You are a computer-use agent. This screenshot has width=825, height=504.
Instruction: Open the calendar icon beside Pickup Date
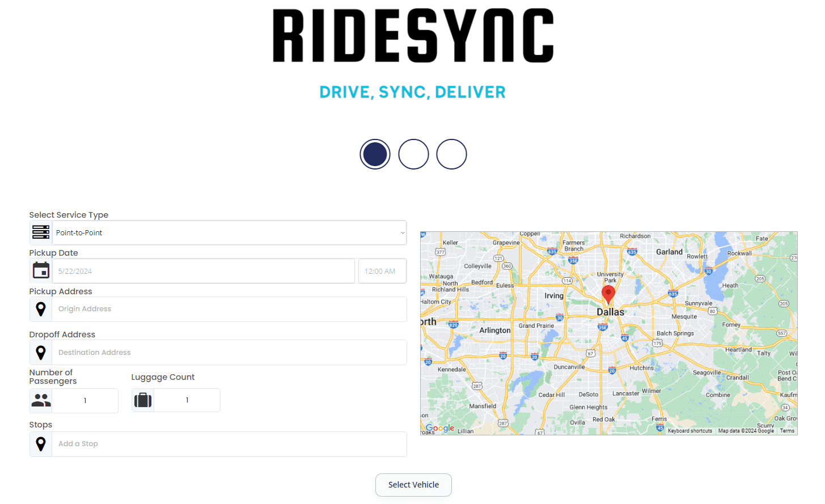click(40, 270)
